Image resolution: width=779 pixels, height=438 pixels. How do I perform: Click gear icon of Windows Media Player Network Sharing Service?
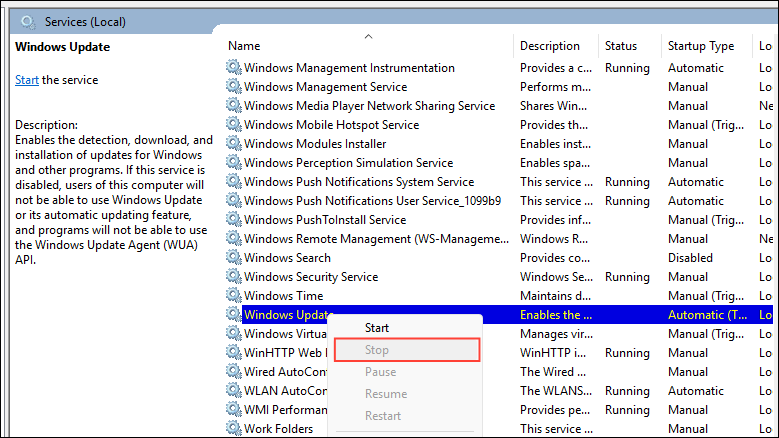point(234,105)
